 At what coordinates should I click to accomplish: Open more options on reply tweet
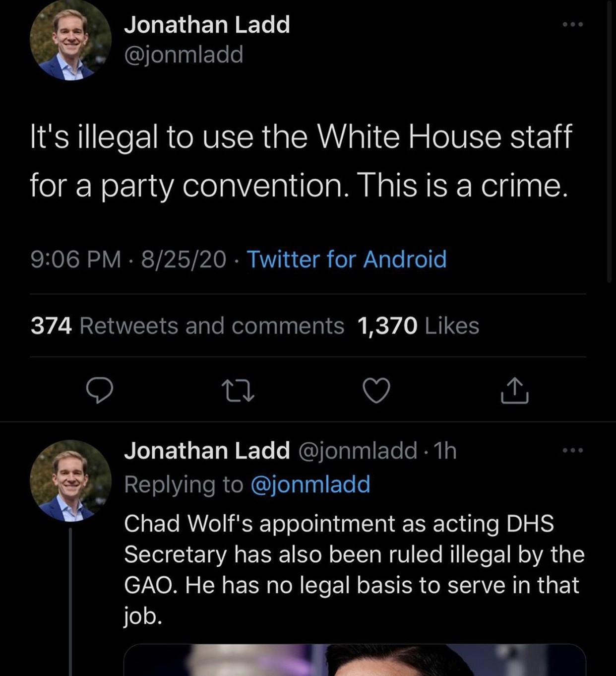(573, 450)
